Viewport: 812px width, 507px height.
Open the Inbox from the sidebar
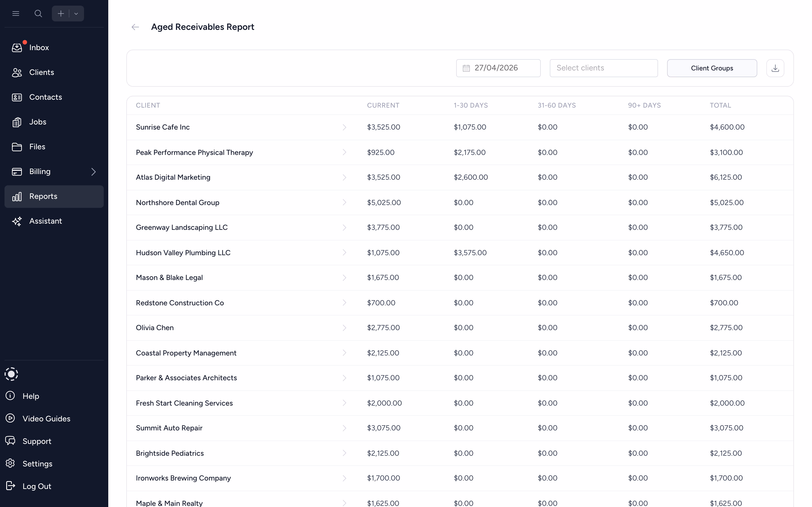pos(39,47)
